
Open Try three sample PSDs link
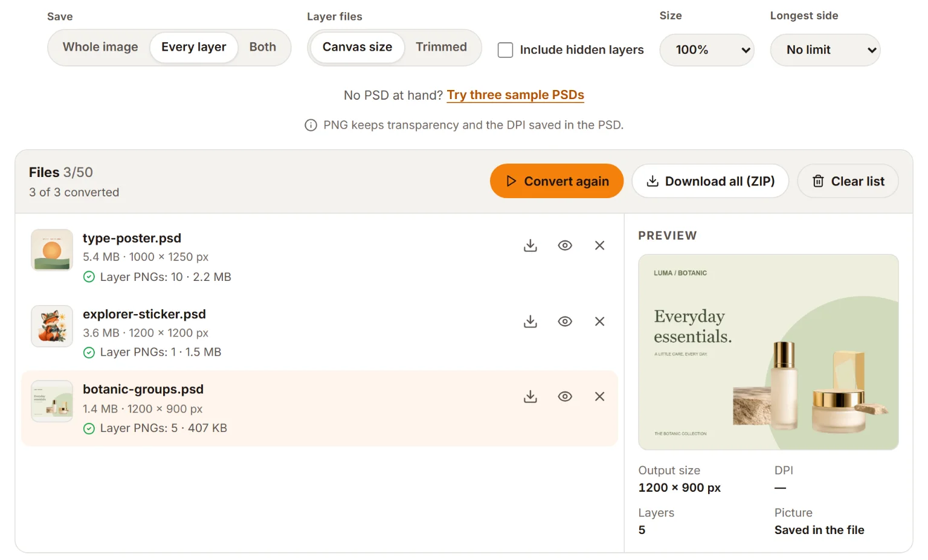pos(515,95)
